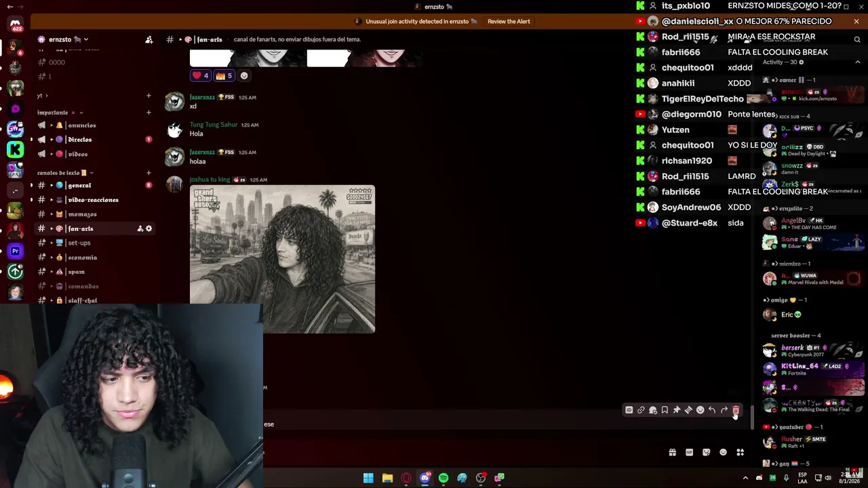Open the emoji picker in message bar
The width and height of the screenshot is (868, 488).
point(724,453)
